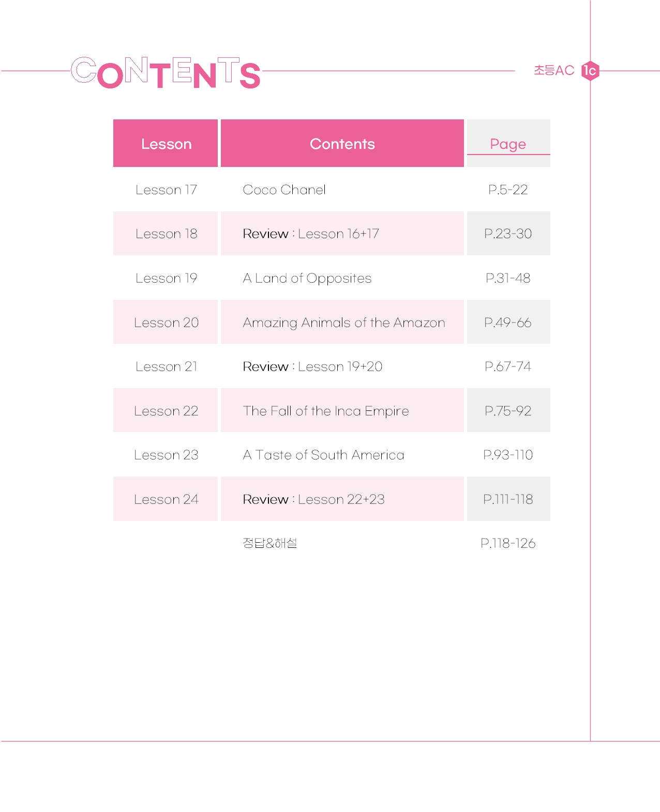Click the 정답&해설 answer key entry
Image resolution: width=660 pixels, height=812 pixels.
click(x=270, y=543)
